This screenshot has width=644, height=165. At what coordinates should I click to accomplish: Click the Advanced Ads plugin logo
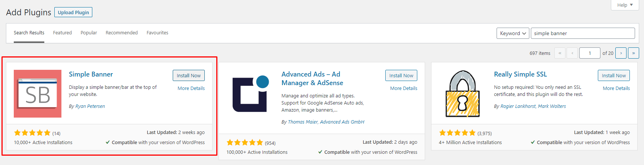[251, 94]
